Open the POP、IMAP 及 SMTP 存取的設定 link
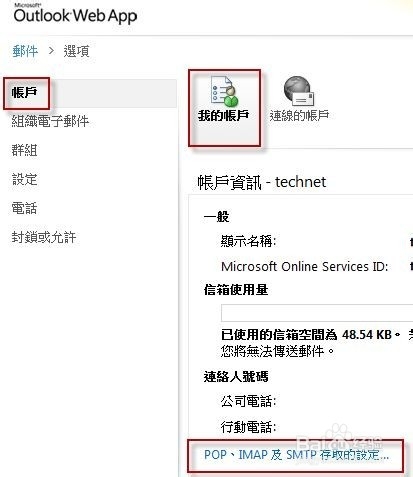 [296, 455]
